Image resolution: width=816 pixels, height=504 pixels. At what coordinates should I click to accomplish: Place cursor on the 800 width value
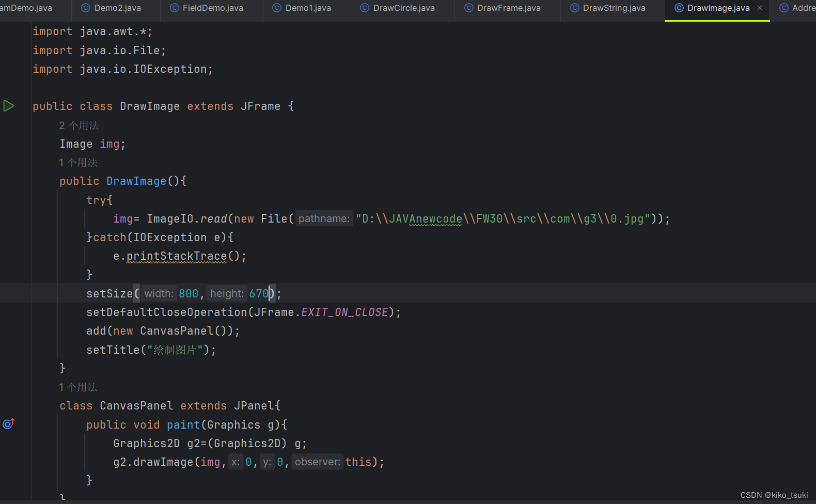tap(189, 293)
